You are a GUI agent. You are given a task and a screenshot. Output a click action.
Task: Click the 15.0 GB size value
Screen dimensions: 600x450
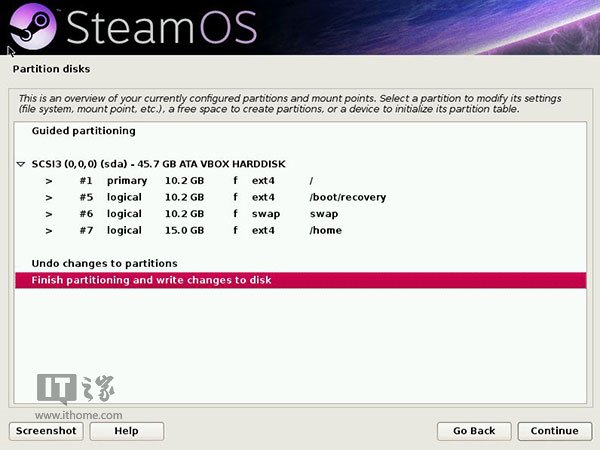pos(184,230)
